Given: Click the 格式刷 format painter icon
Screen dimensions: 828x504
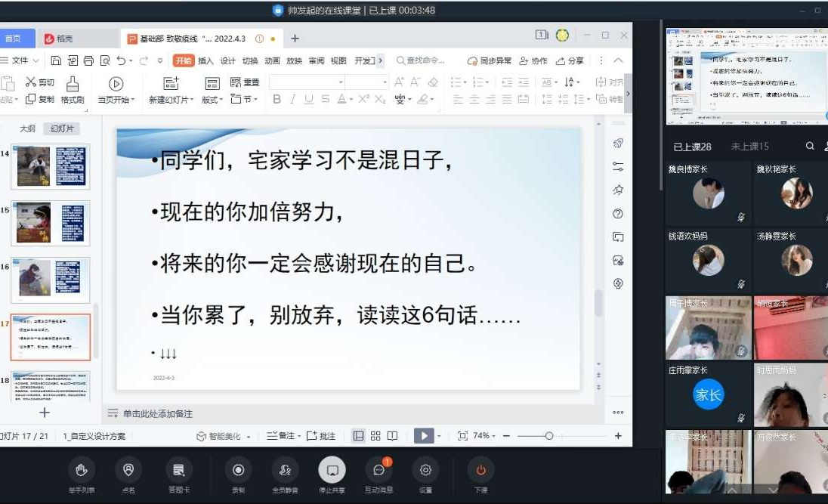Looking at the screenshot, I should pyautogui.click(x=73, y=84).
